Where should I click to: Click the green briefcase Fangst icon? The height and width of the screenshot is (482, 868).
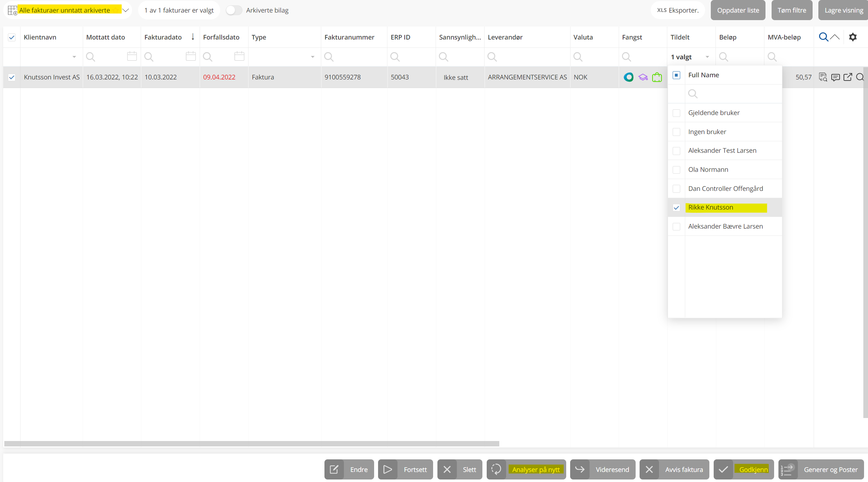click(x=657, y=77)
